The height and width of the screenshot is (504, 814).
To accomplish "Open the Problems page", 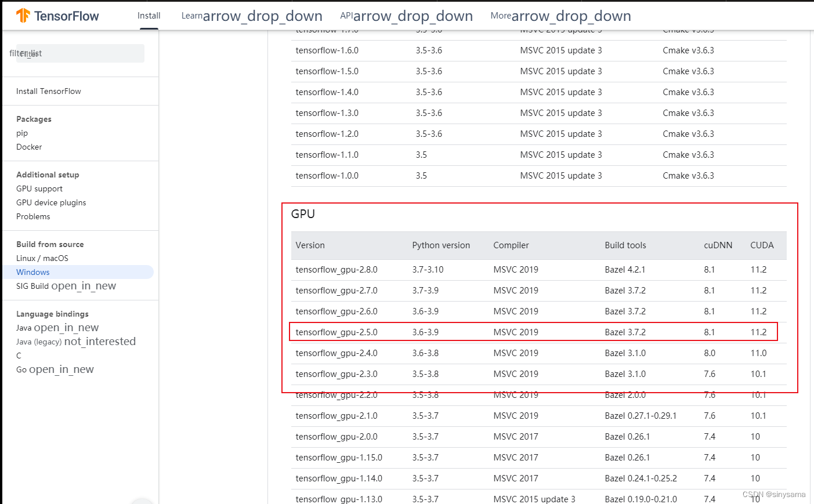I will pos(33,216).
